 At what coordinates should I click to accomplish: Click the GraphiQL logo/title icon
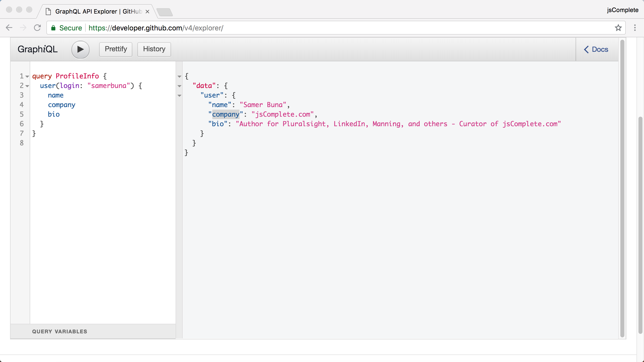37,49
